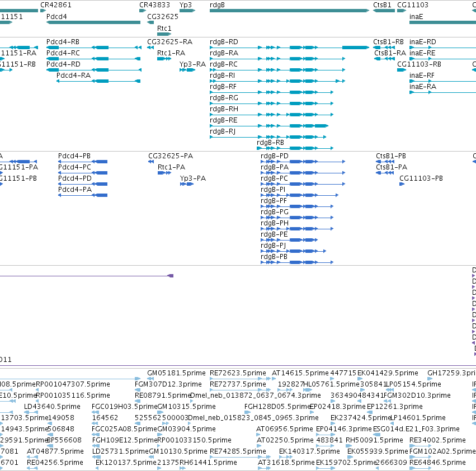Click the CG11103-PB protein label

tap(421, 178)
